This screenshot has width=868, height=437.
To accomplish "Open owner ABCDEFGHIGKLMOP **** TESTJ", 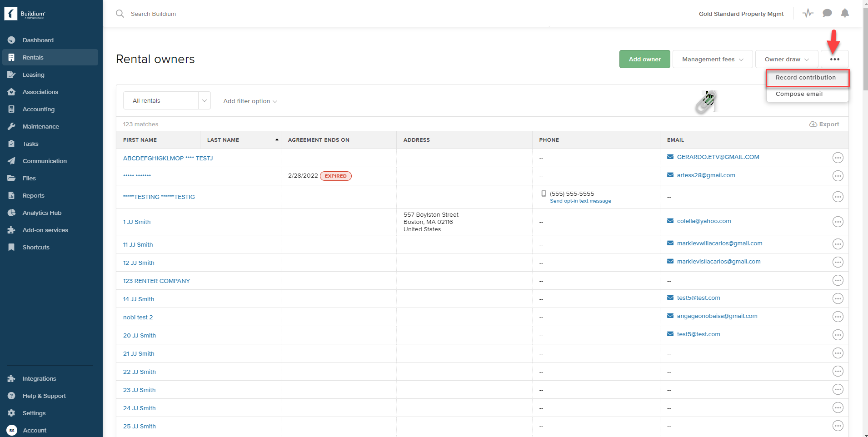I will pos(168,158).
